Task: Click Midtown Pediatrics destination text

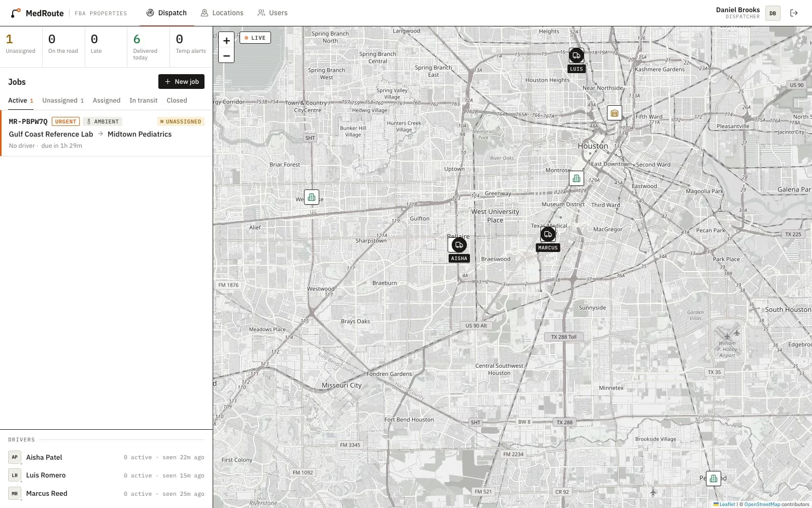Action: [140, 134]
